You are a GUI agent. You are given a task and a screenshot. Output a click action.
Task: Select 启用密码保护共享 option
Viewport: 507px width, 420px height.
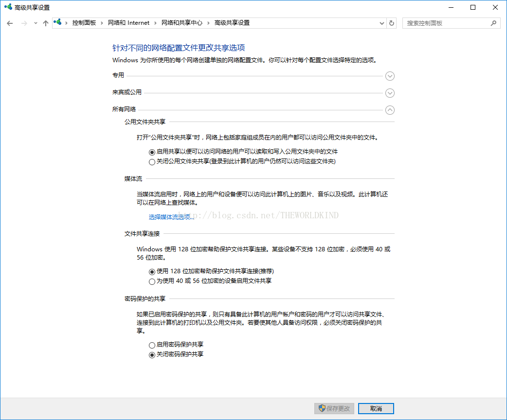pyautogui.click(x=152, y=345)
